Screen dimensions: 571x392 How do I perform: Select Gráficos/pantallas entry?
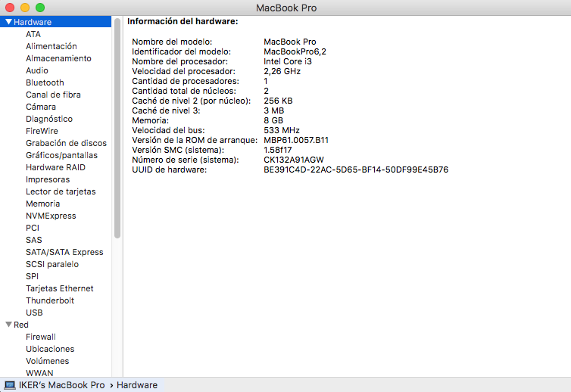coord(61,155)
